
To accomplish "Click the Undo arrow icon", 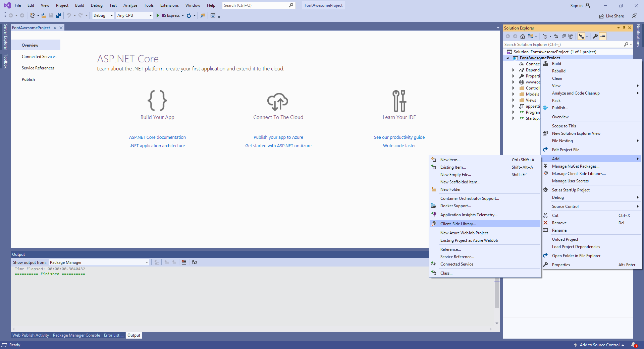I will pos(69,15).
